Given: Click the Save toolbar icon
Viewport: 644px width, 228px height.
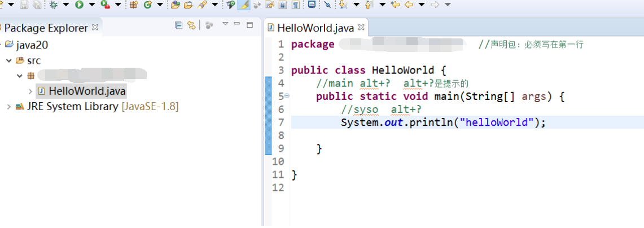Looking at the screenshot, I should pyautogui.click(x=24, y=5).
